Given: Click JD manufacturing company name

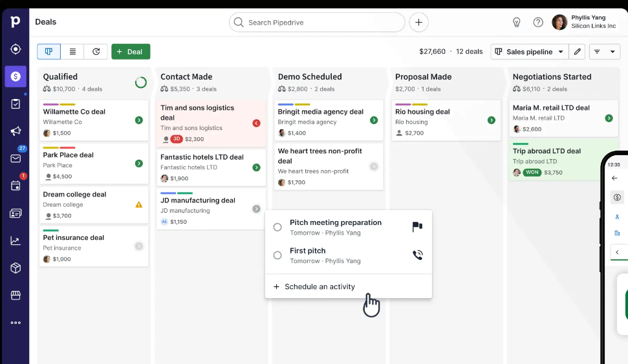Looking at the screenshot, I should pyautogui.click(x=185, y=211).
